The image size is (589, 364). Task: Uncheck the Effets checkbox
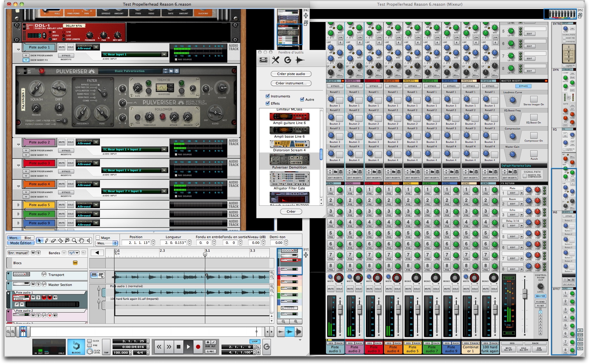(268, 103)
